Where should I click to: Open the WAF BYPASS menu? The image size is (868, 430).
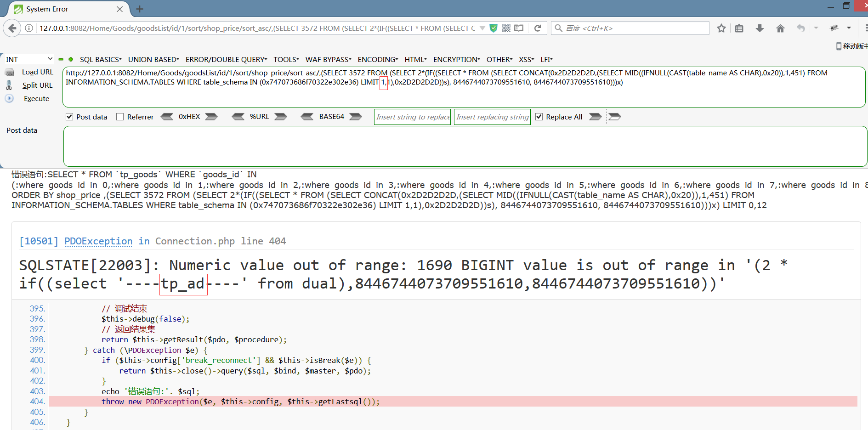[x=328, y=59]
